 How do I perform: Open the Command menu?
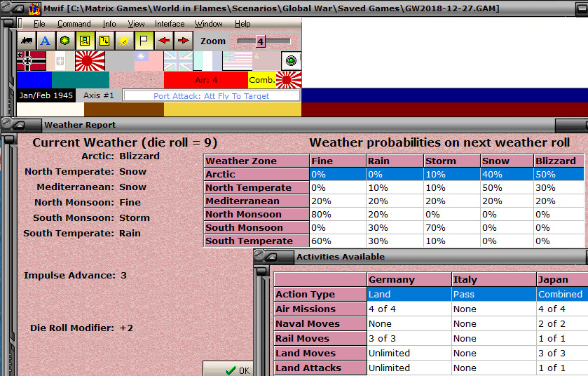[x=74, y=24]
